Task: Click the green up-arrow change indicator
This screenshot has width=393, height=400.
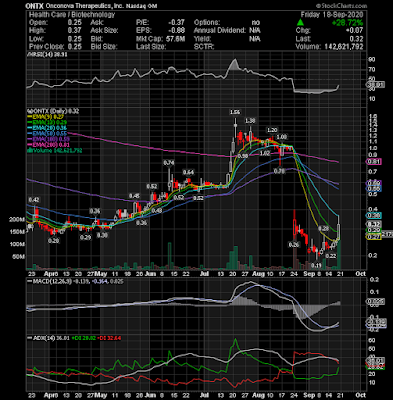Action: [x=300, y=23]
